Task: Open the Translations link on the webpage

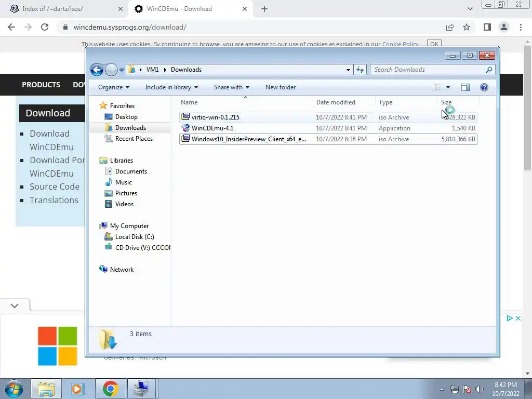Action: 54,200
